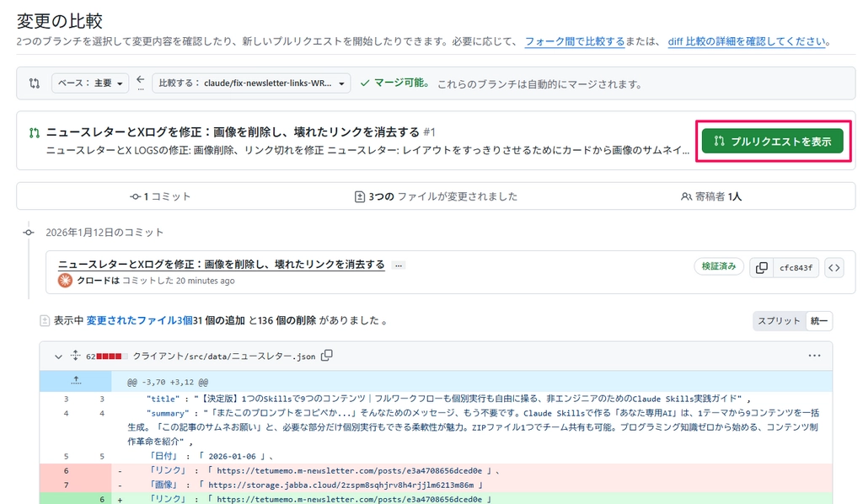The image size is (863, 504).
Task: Switch diff view to 統一
Action: point(819,321)
